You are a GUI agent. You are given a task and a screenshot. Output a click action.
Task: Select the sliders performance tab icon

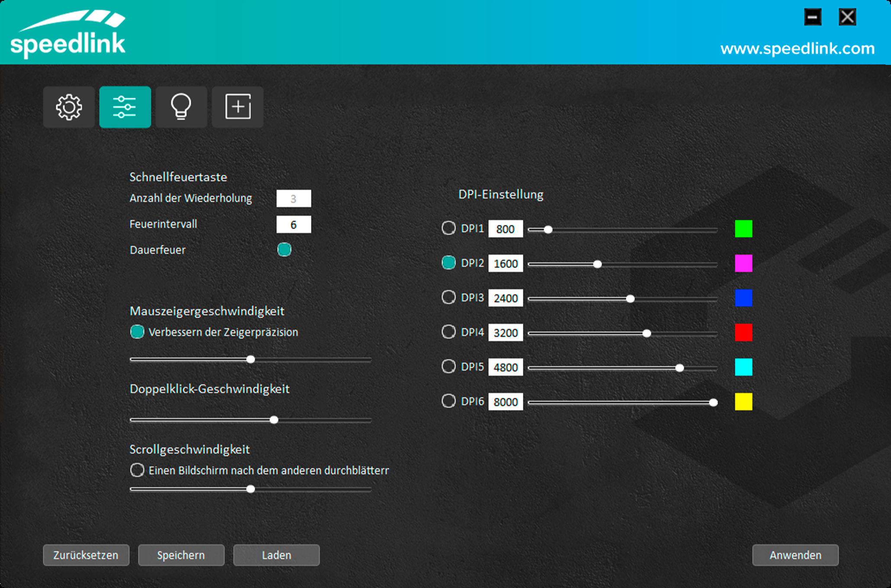[x=125, y=107]
